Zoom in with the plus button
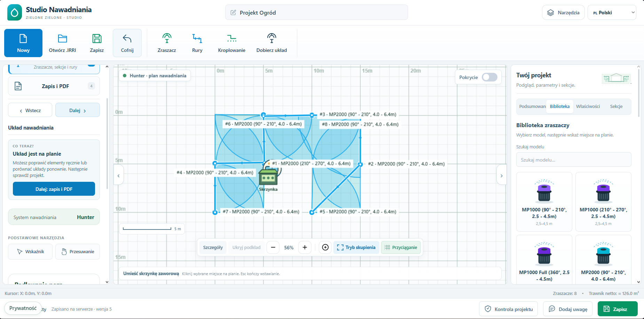 click(x=305, y=247)
